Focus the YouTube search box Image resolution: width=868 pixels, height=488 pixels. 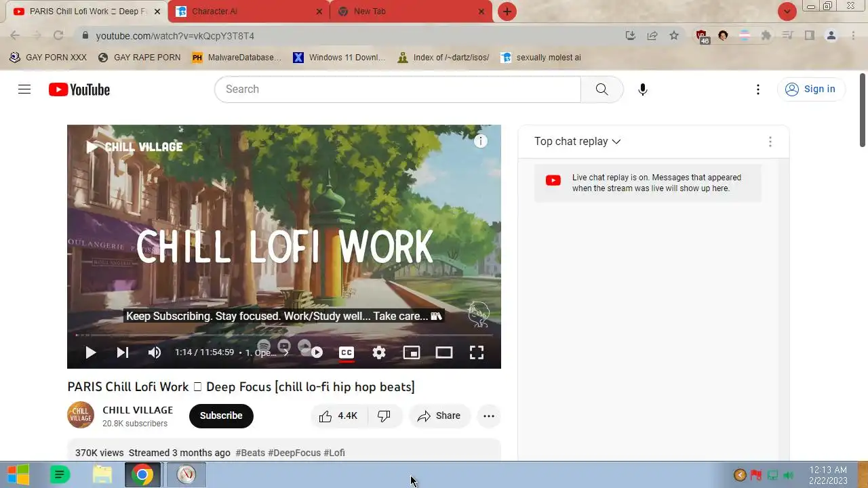(397, 89)
